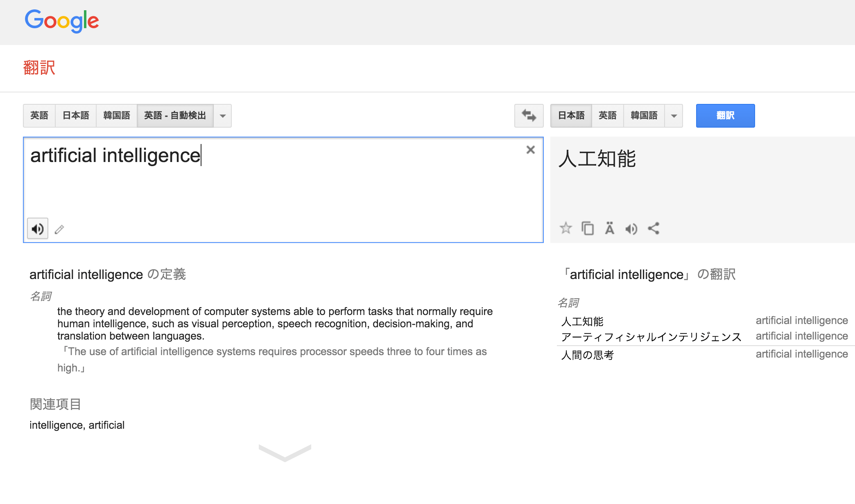Click reverse translation beside アーティフィシャルインテリジェンス
The image size is (855, 504).
[802, 336]
